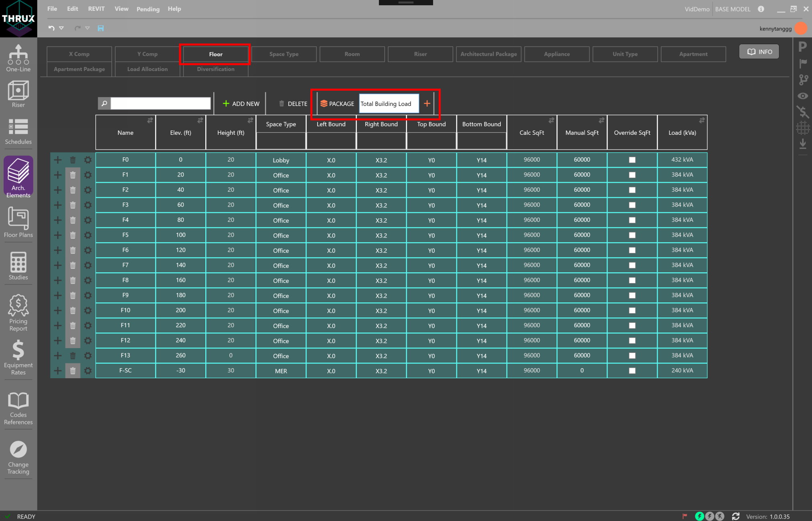Image resolution: width=812 pixels, height=521 pixels.
Task: Click the trash icon for row F5
Action: click(73, 235)
